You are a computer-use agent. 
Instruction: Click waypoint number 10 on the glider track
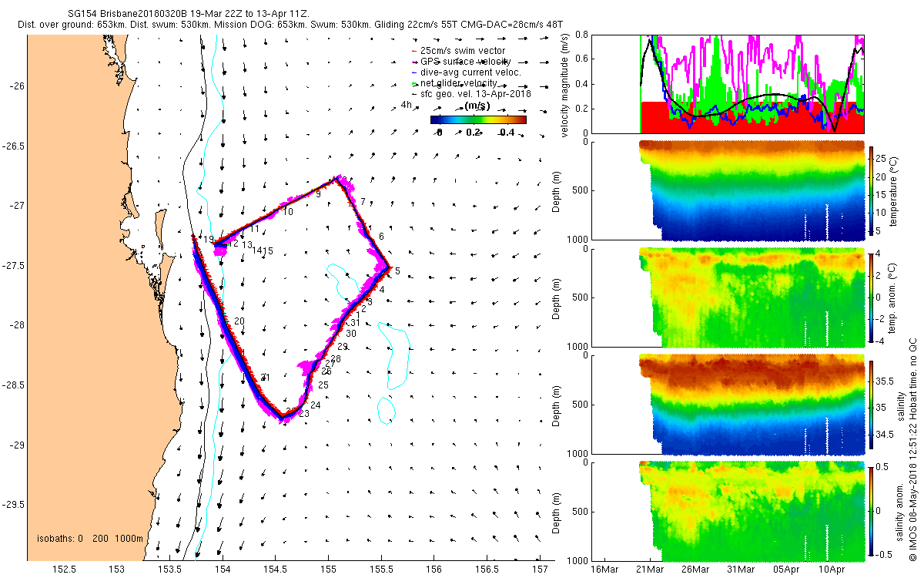pyautogui.click(x=287, y=211)
